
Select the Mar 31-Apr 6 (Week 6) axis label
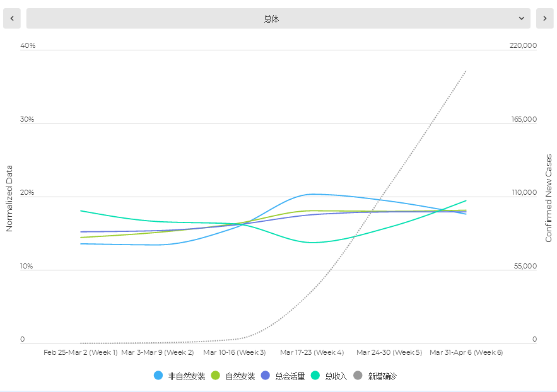(466, 352)
